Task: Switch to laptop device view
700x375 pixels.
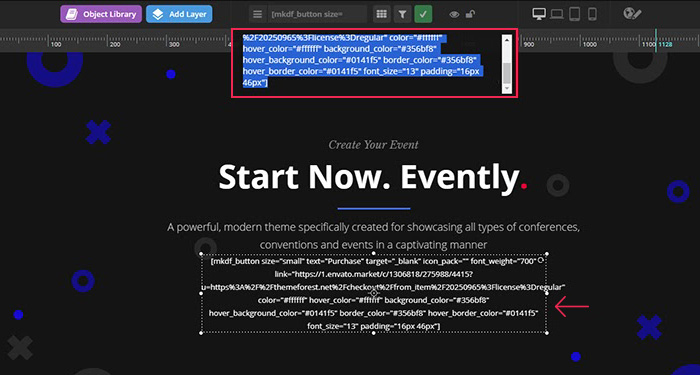Action: pos(557,15)
